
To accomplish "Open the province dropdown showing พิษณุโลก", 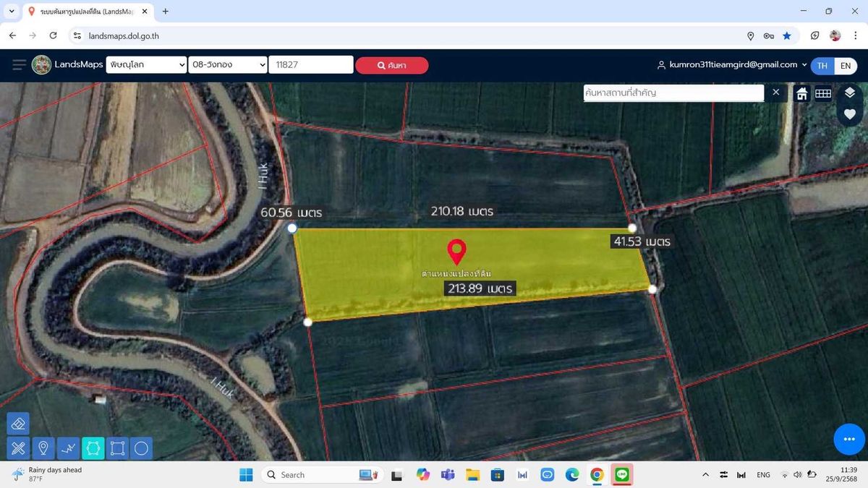I will pyautogui.click(x=147, y=65).
